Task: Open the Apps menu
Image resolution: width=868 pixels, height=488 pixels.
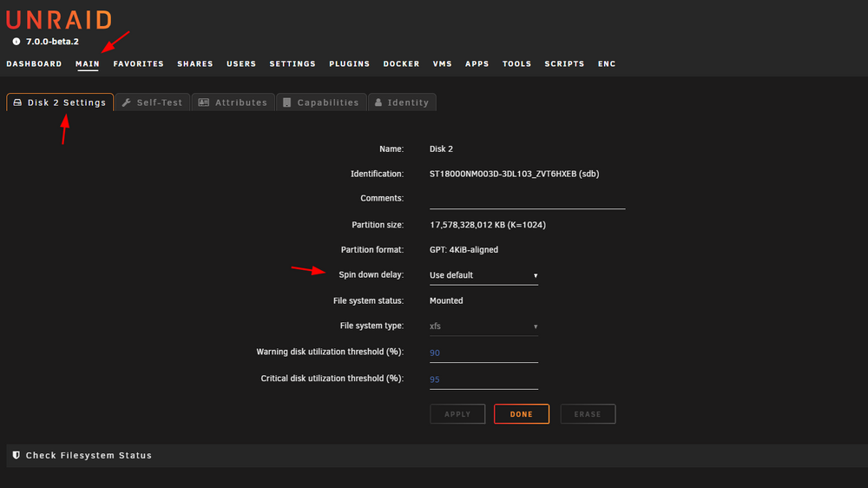Action: pos(477,63)
